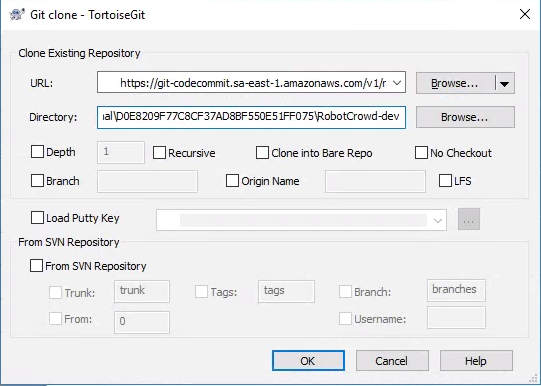Enable the No Checkout option
Screen dimensions: 541x386
pos(421,153)
